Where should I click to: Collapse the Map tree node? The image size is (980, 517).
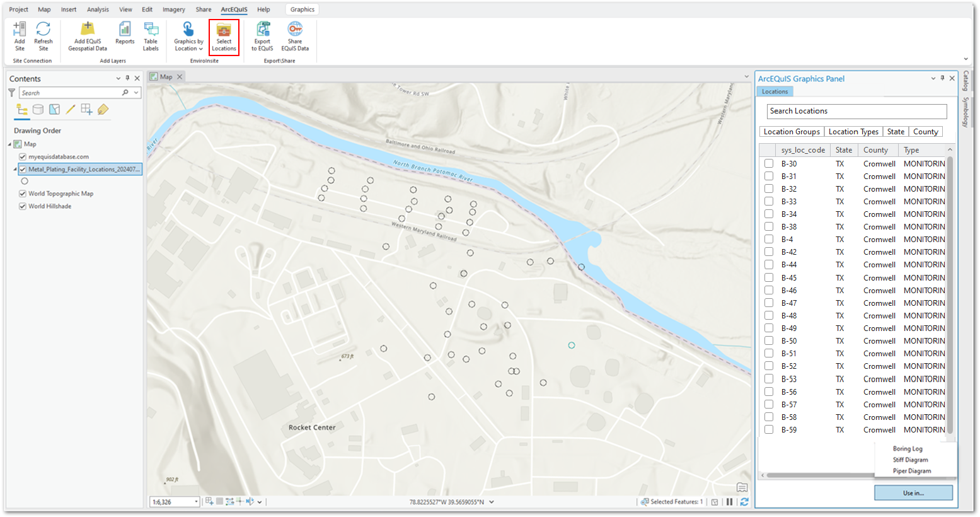[x=9, y=144]
